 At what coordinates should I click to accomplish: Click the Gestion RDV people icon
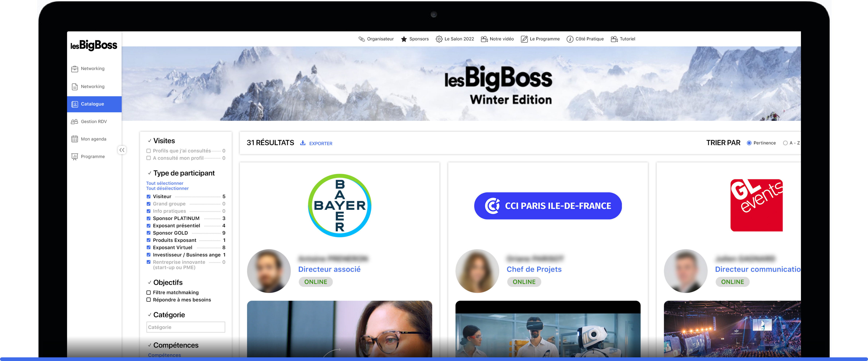(x=75, y=122)
